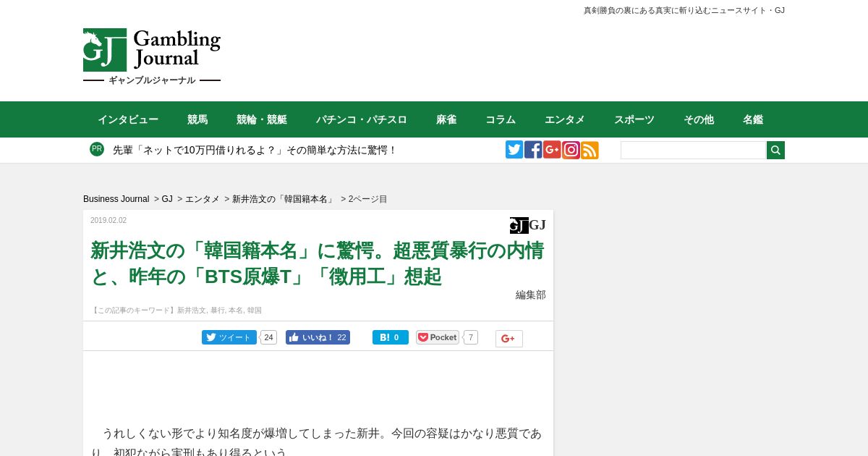Image resolution: width=868 pixels, height=456 pixels.
Task: Open the Google+ social icon in header
Action: coord(552,150)
